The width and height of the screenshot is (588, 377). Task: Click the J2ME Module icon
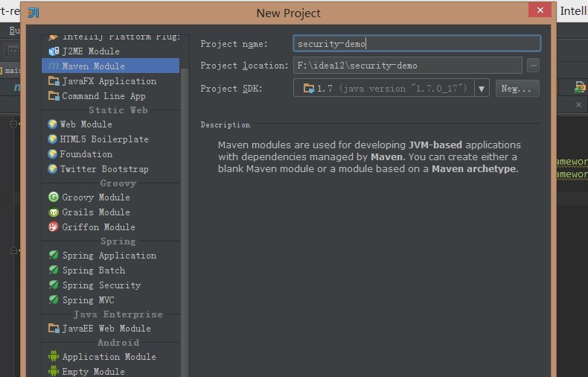(x=54, y=51)
